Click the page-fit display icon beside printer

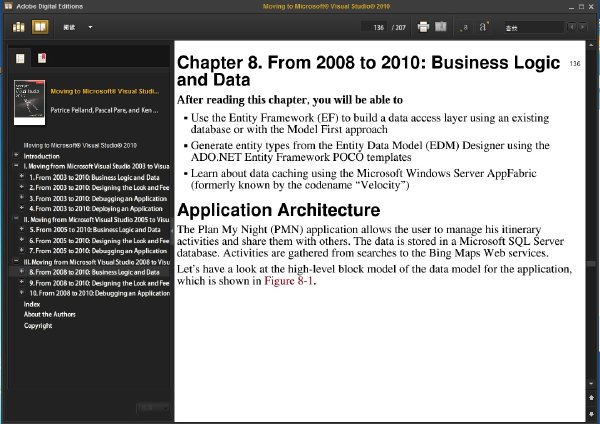click(441, 26)
